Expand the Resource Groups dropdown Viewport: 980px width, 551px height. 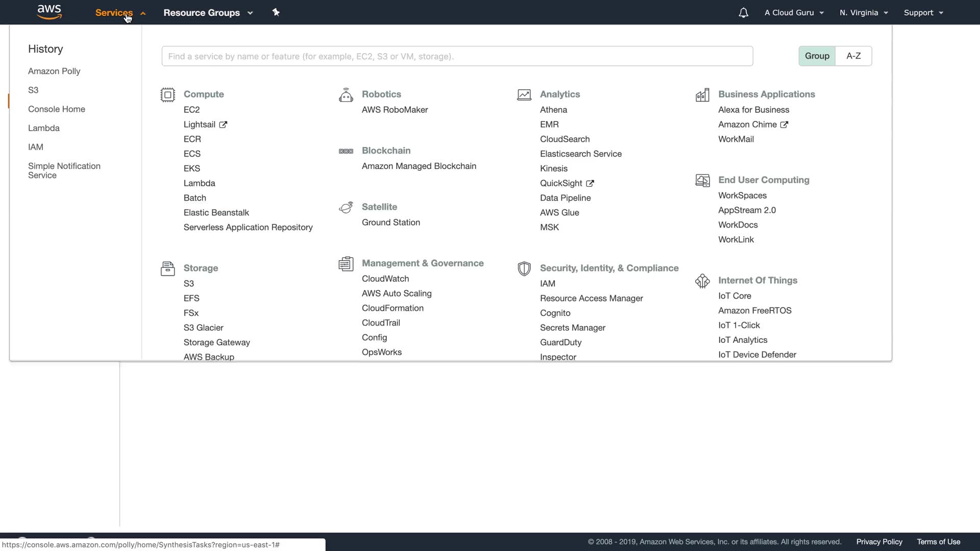coord(208,13)
